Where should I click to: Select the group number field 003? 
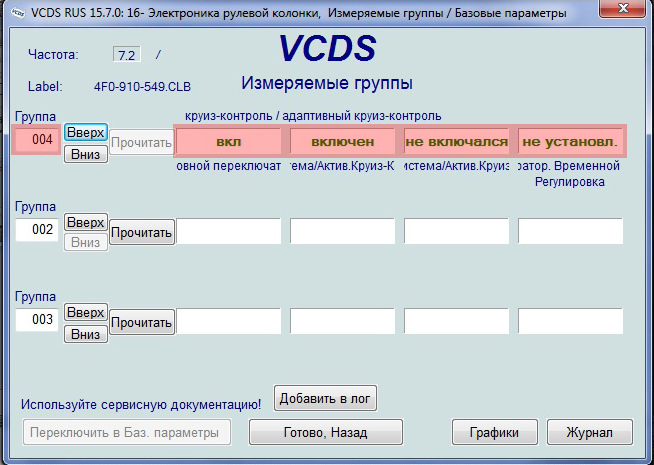pyautogui.click(x=37, y=319)
